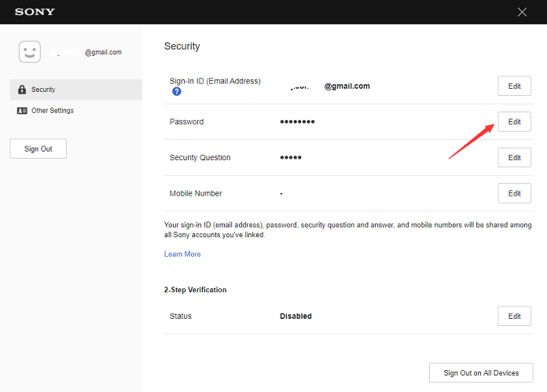
Task: Edit the Mobile Number
Action: coord(514,193)
